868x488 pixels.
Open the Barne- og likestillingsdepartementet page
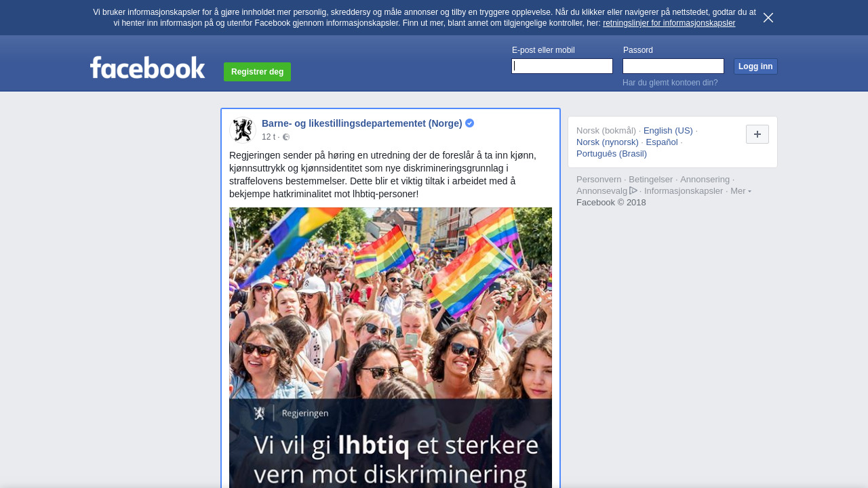tap(362, 123)
